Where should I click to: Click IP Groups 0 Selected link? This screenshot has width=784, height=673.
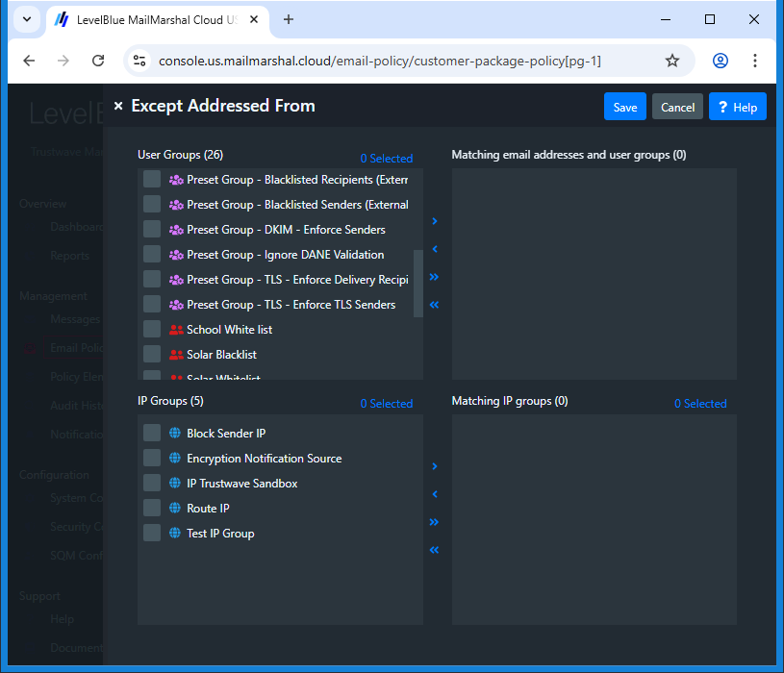pyautogui.click(x=387, y=404)
